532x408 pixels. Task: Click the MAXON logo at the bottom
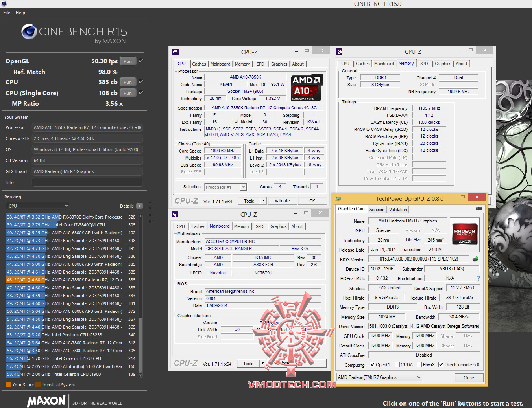tap(46, 401)
